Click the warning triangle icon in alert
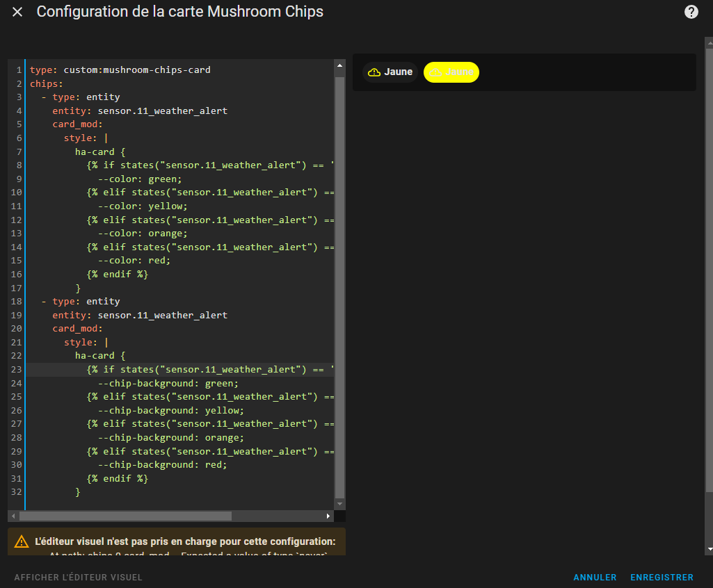Image resolution: width=713 pixels, height=588 pixels. click(22, 541)
